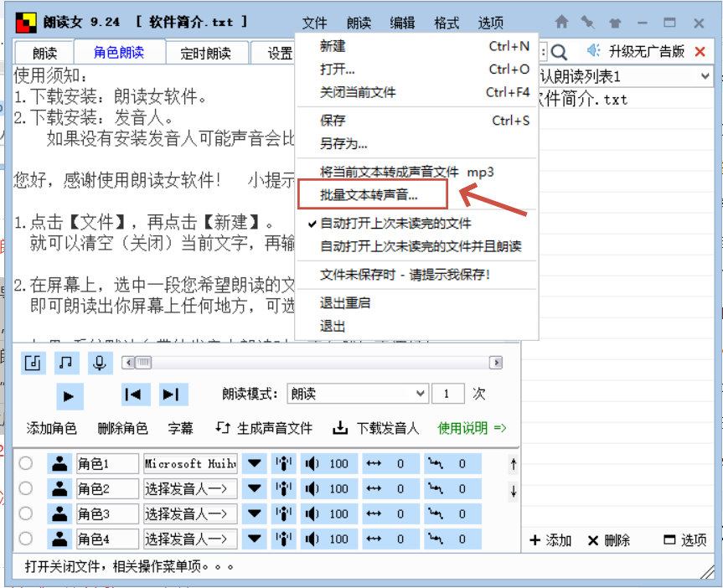Image resolution: width=723 pixels, height=588 pixels.
Task: Click the voice preview icon for 角色1
Action: (283, 463)
